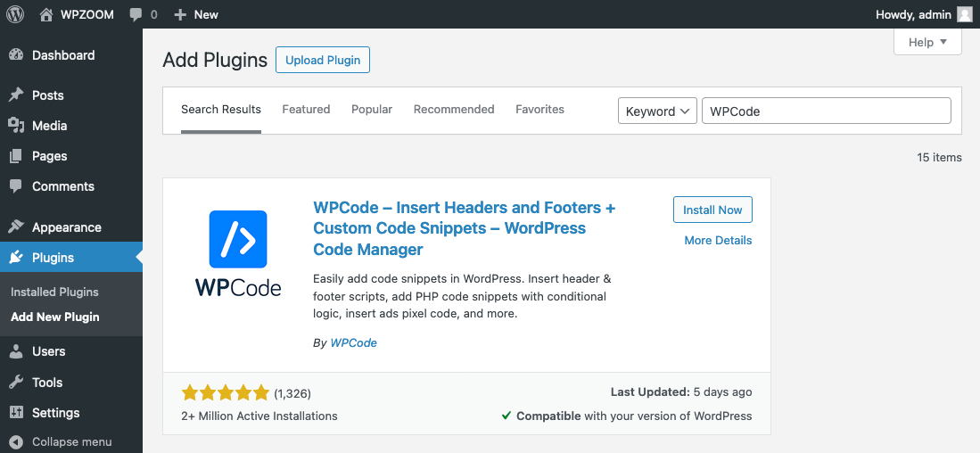
Task: Click the Dashboard gauge icon
Action: pyautogui.click(x=16, y=55)
